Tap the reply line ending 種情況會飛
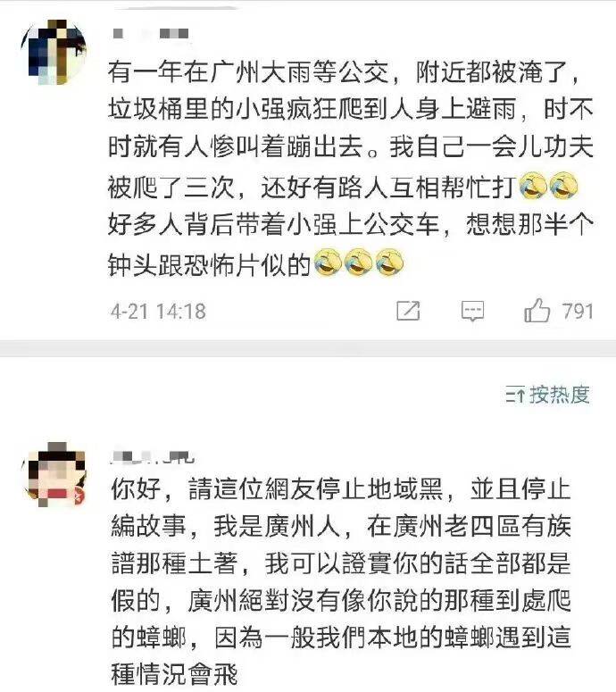The image size is (616, 692). tap(175, 674)
